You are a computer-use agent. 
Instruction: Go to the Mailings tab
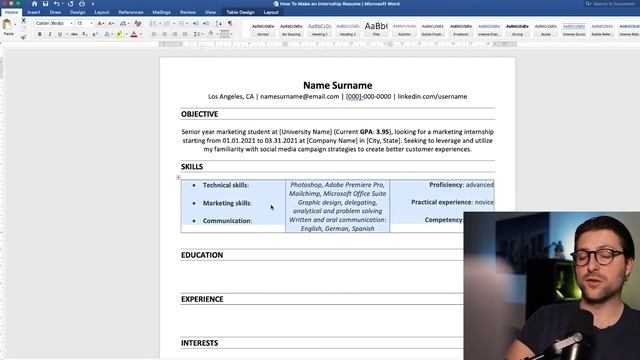pyautogui.click(x=162, y=12)
